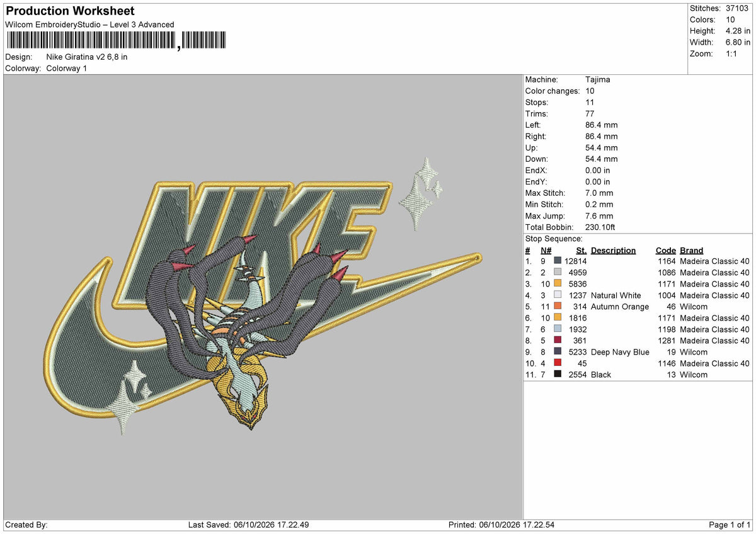Click the dark gray swatch for stop 1
The height and width of the screenshot is (534, 756).
[558, 261]
